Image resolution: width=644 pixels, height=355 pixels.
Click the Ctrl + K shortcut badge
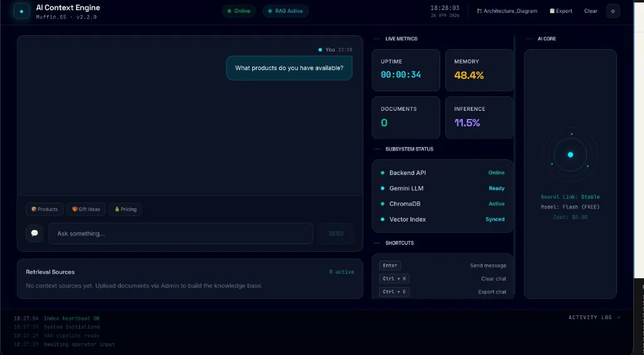point(394,279)
